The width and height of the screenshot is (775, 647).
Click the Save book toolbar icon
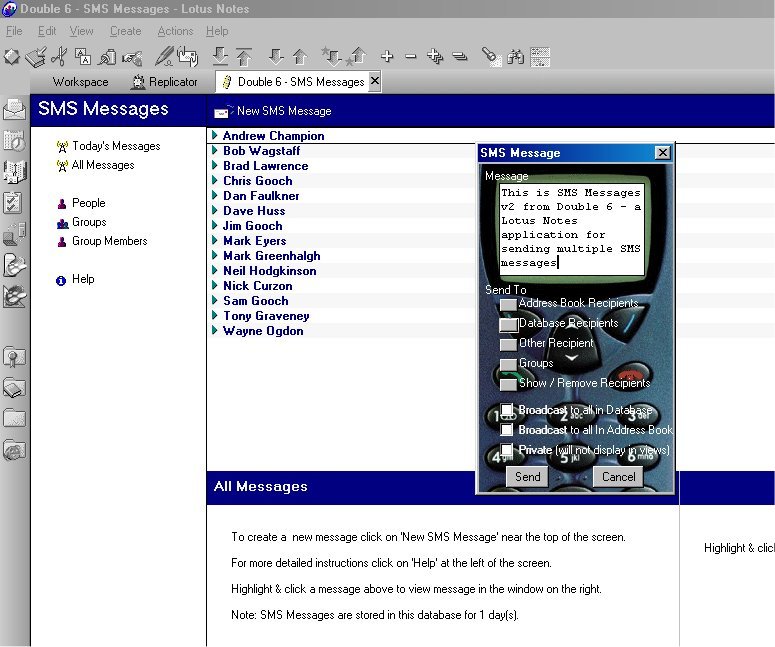point(36,57)
